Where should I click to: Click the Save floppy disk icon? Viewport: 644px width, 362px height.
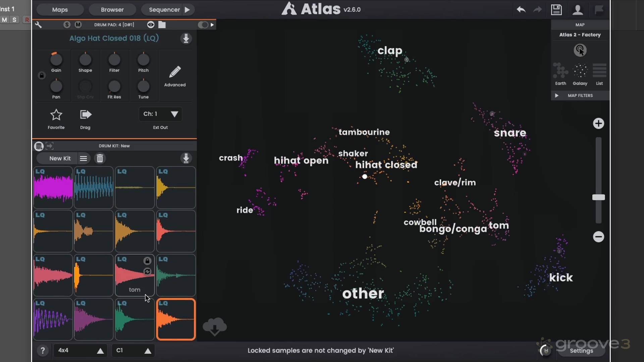556,10
